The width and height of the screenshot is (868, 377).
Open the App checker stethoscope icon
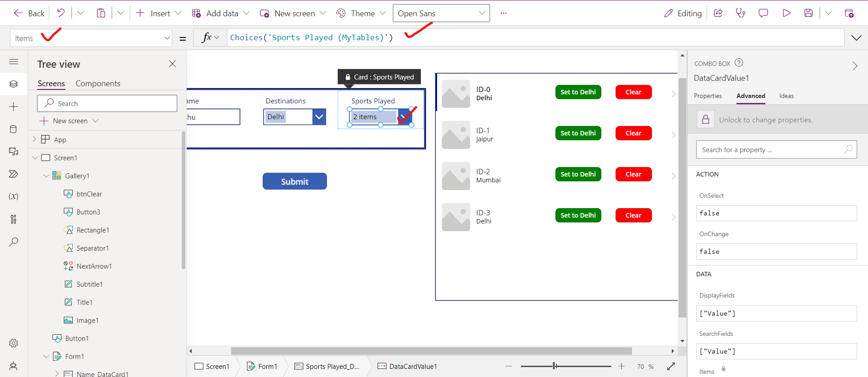741,13
